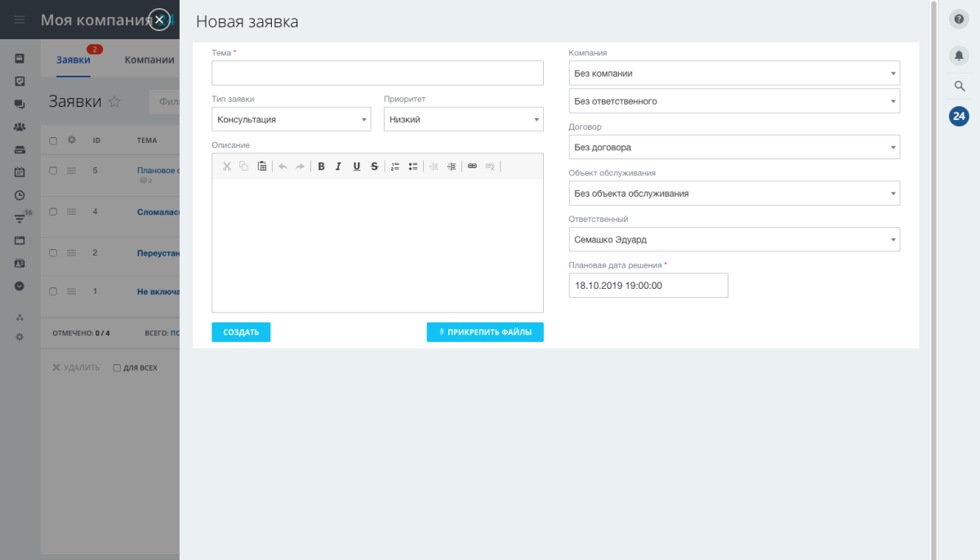Expand the 'Без компании' company dropdown

point(733,73)
